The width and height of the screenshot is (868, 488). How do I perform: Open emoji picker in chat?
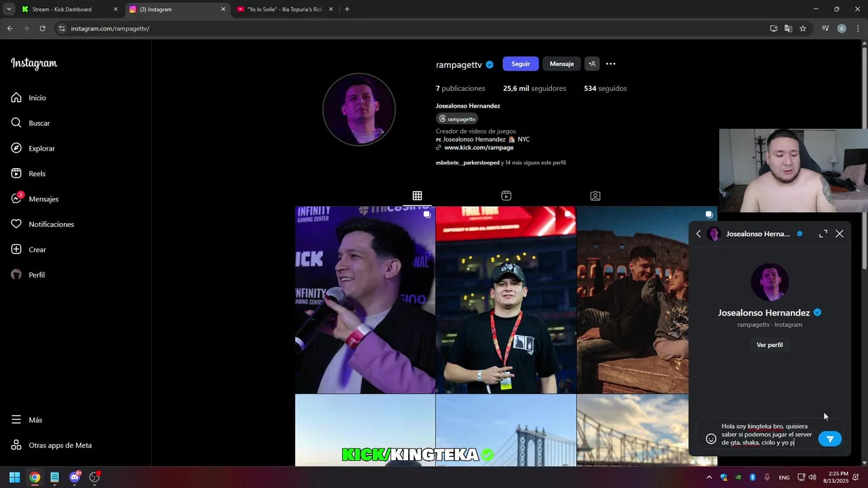tap(711, 439)
